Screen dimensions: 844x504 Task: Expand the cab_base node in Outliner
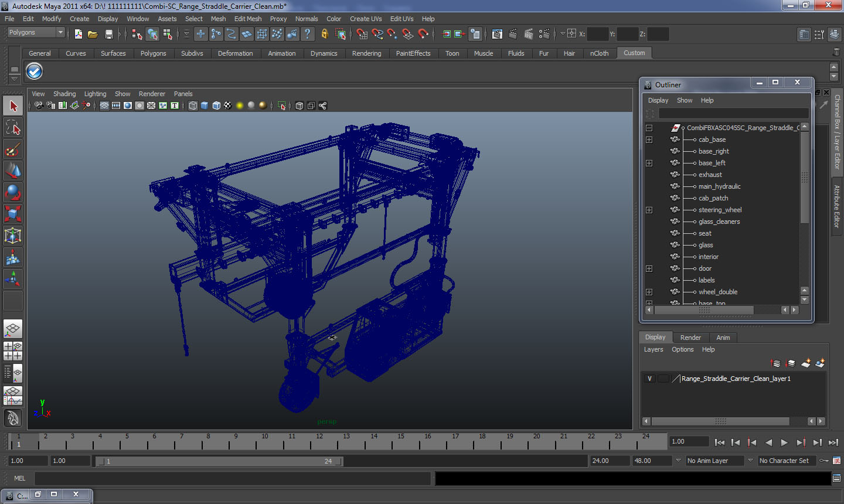[649, 139]
